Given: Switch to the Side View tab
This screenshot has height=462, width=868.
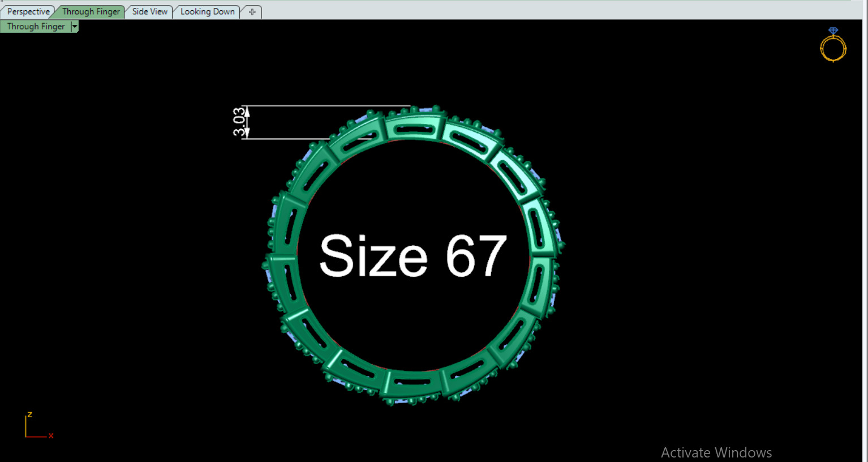Looking at the screenshot, I should [150, 11].
